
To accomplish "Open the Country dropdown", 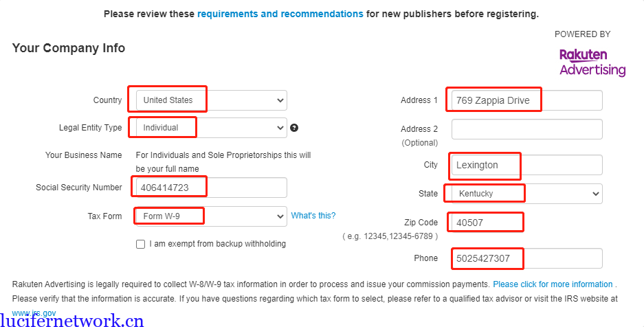I will pos(211,100).
